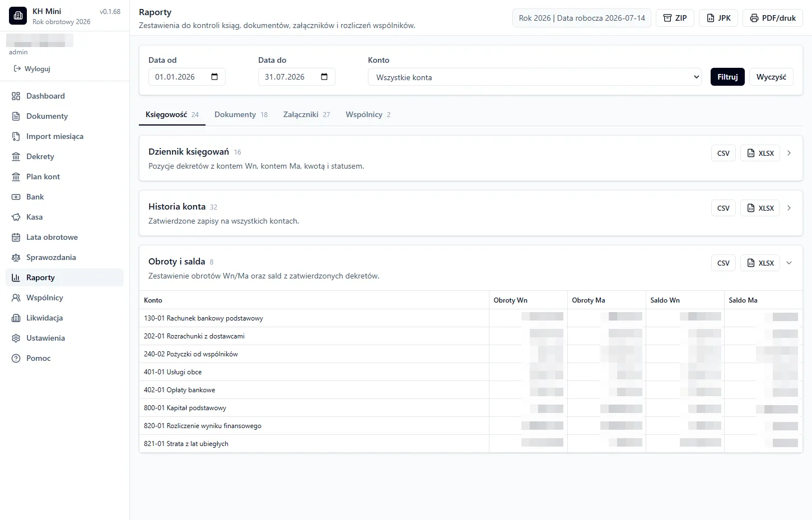
Task: Switch to the Załączniki tab
Action: tap(306, 114)
